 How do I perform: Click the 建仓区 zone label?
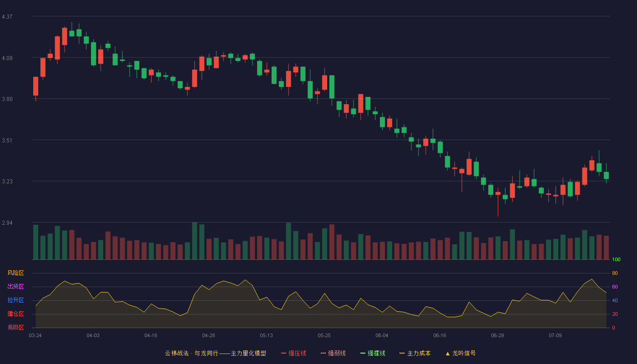tap(15, 314)
